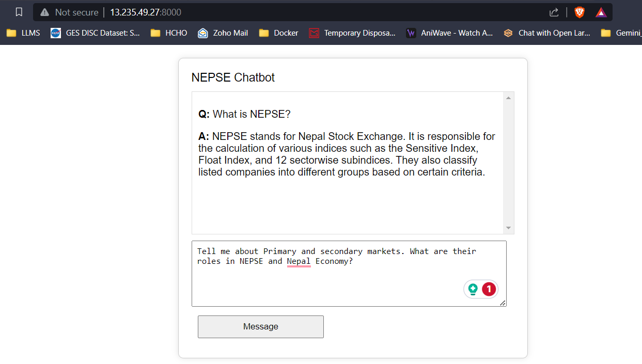
Task: Click the Not secure warning icon
Action: (45, 12)
